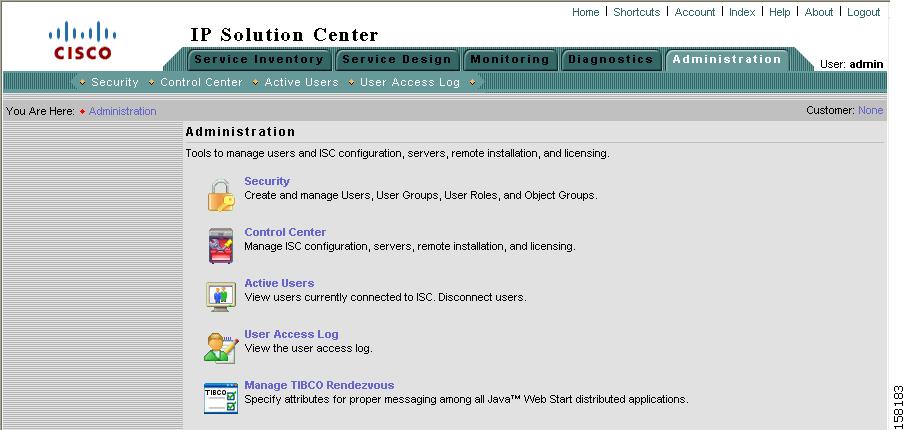Open the Account link
Screen dimensions: 906x430
tap(695, 12)
